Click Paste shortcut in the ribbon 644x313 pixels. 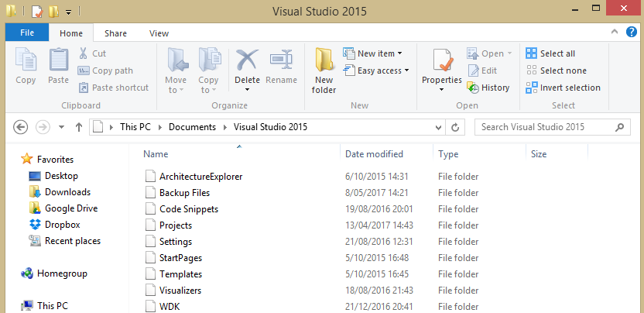[x=113, y=88]
